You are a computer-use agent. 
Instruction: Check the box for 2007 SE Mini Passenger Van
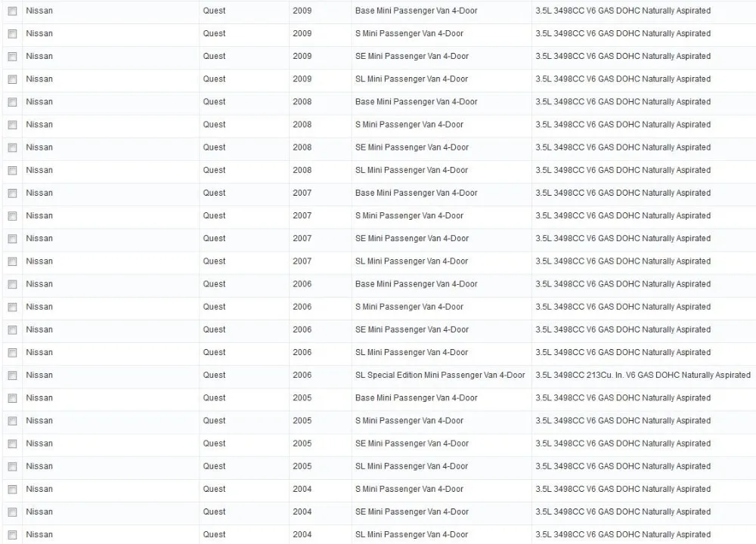click(13, 239)
